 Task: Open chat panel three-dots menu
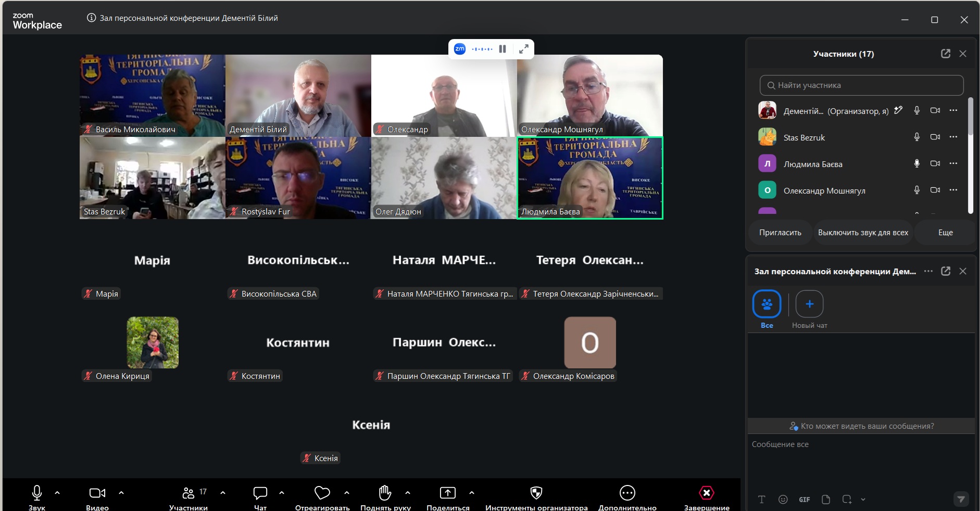pos(928,271)
